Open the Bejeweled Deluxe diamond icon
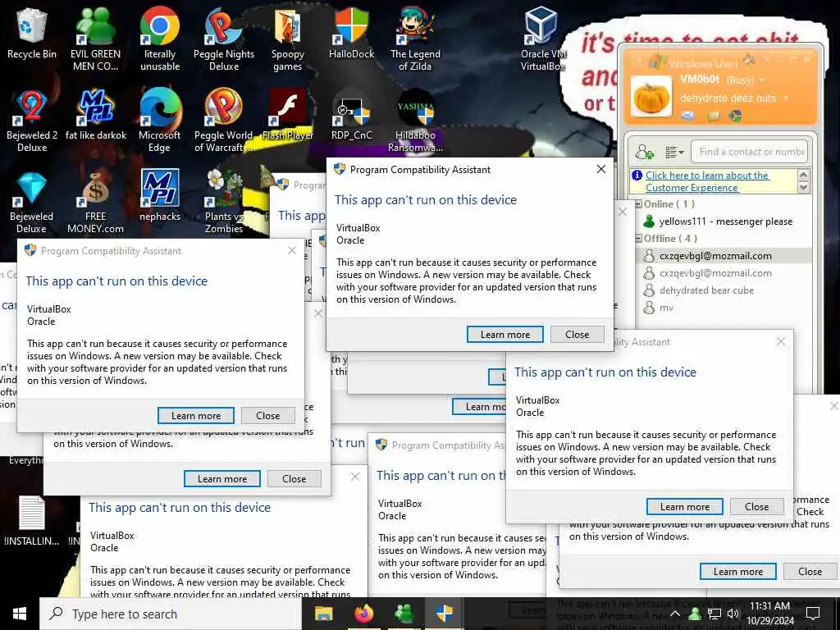The height and width of the screenshot is (630, 840). tap(32, 203)
